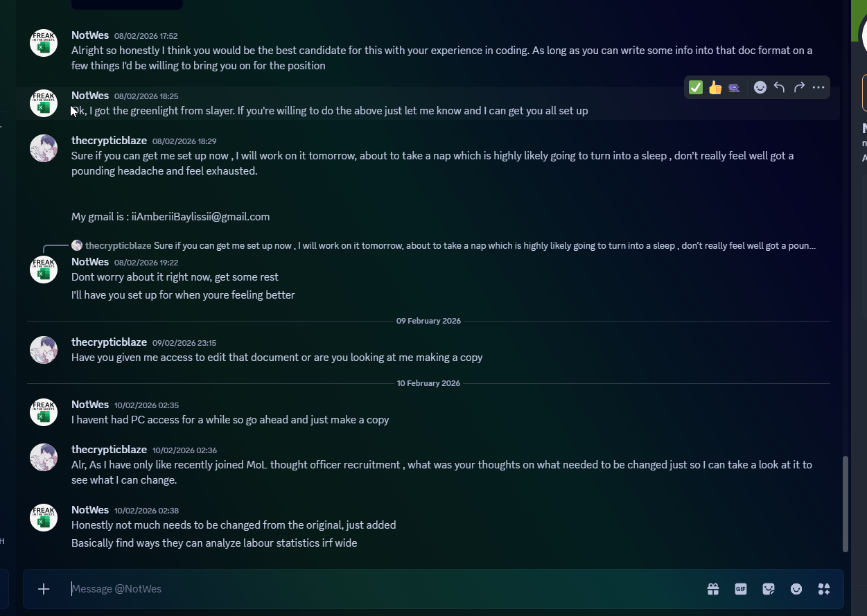
Task: Open the GIF picker
Action: [741, 589]
